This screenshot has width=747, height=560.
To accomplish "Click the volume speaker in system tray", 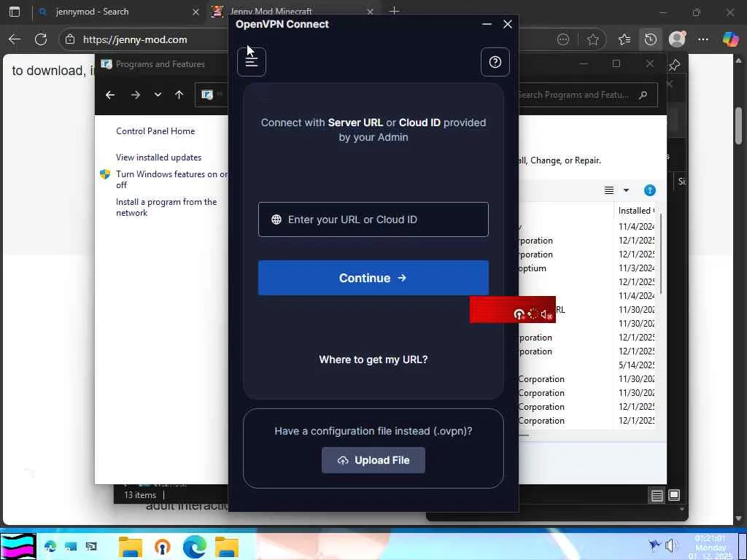I will click(x=672, y=545).
